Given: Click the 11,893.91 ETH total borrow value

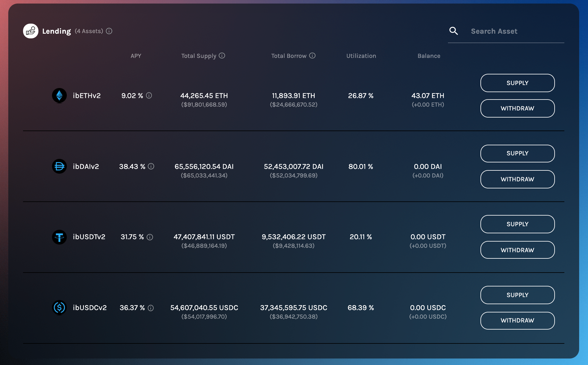Looking at the screenshot, I should pos(293,96).
